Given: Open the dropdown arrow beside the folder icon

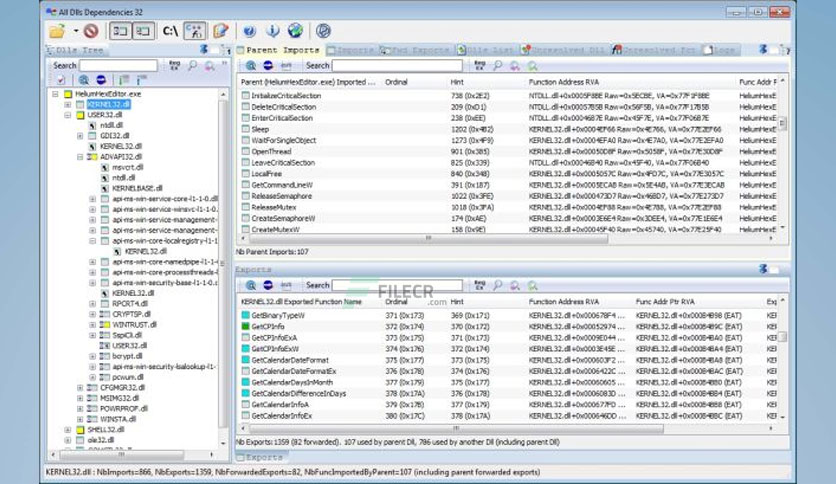Looking at the screenshot, I should [76, 31].
